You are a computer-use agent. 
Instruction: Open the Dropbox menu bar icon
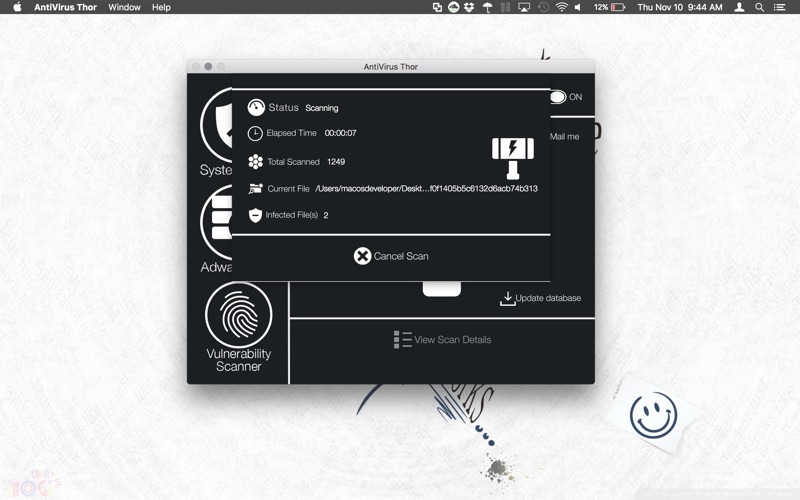[x=469, y=7]
